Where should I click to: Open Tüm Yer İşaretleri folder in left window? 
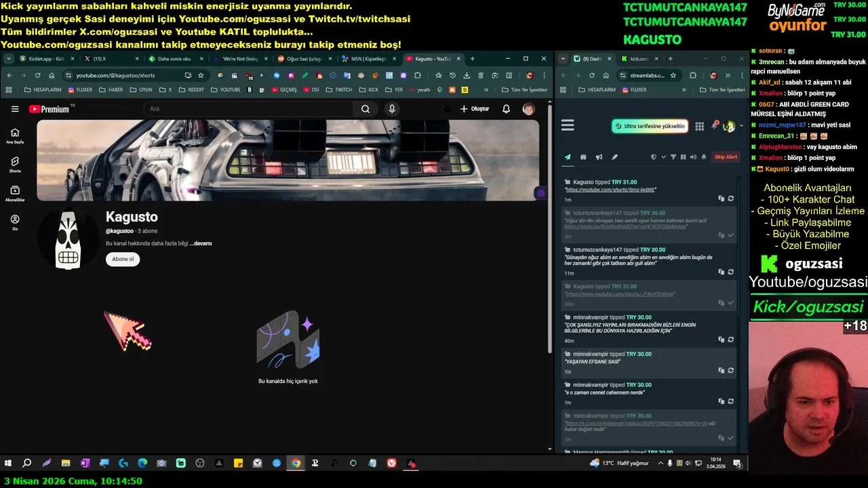click(524, 89)
